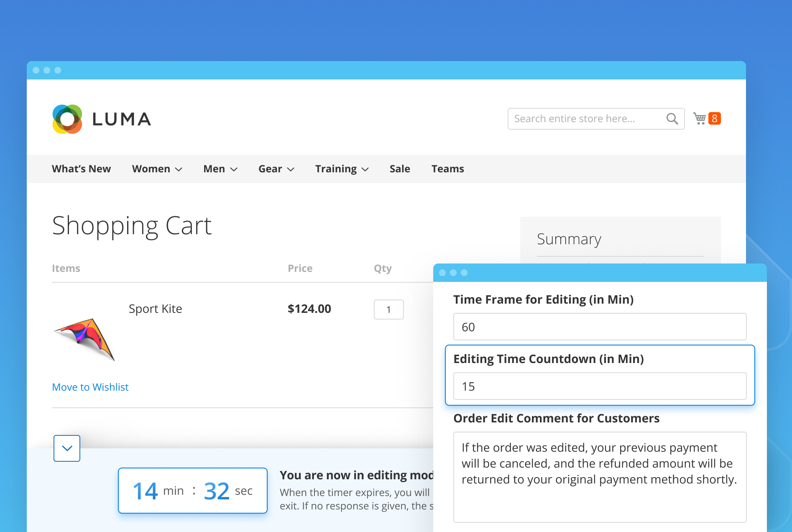The width and height of the screenshot is (792, 532).
Task: Click the Sport Kite product thumbnail
Action: point(86,339)
